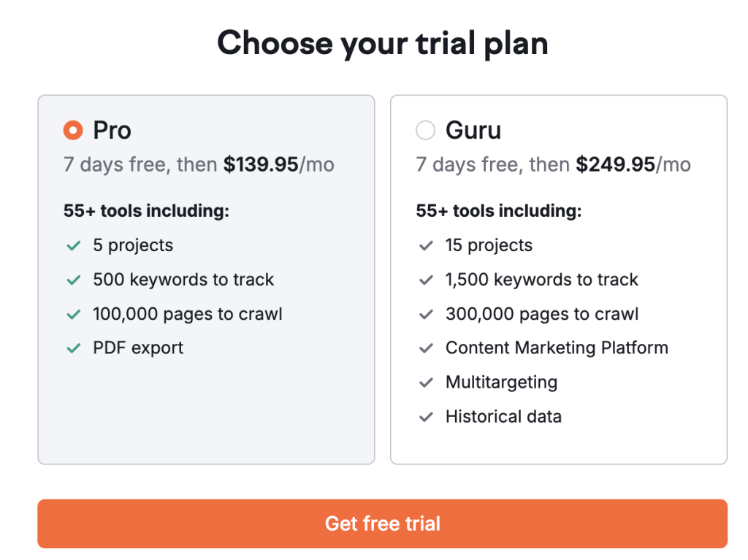Viewport: 748px width, 560px height.
Task: Click the checkmark beside Content Marketing Platform
Action: click(426, 348)
